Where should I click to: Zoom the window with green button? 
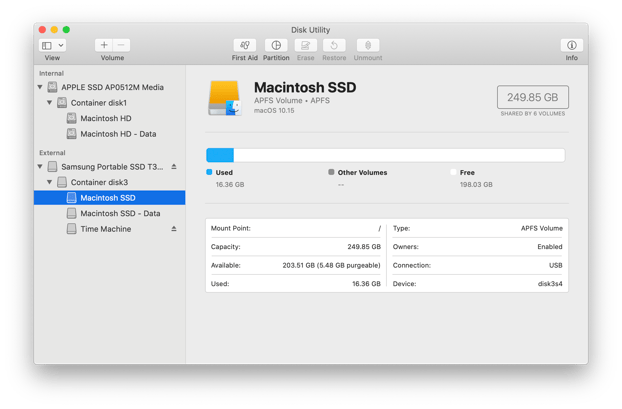[66, 30]
